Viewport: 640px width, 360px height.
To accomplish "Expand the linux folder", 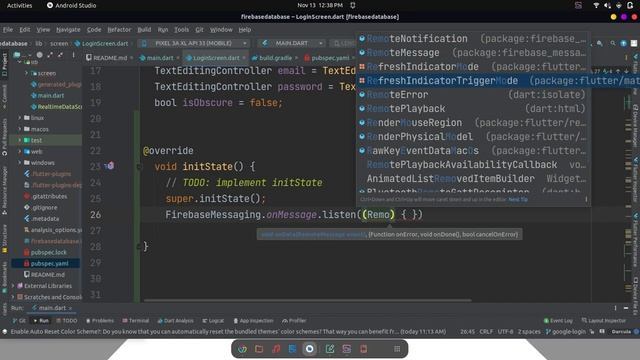I will coord(19,118).
